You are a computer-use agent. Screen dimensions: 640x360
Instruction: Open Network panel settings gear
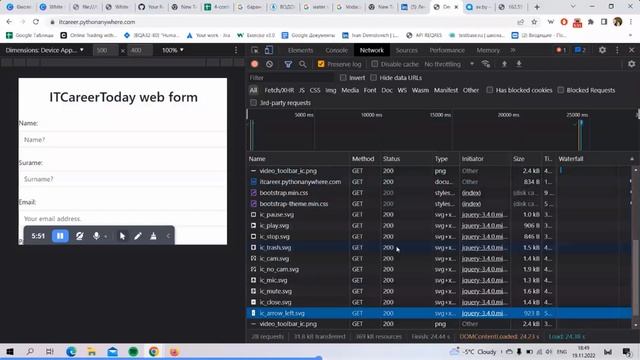click(x=631, y=64)
